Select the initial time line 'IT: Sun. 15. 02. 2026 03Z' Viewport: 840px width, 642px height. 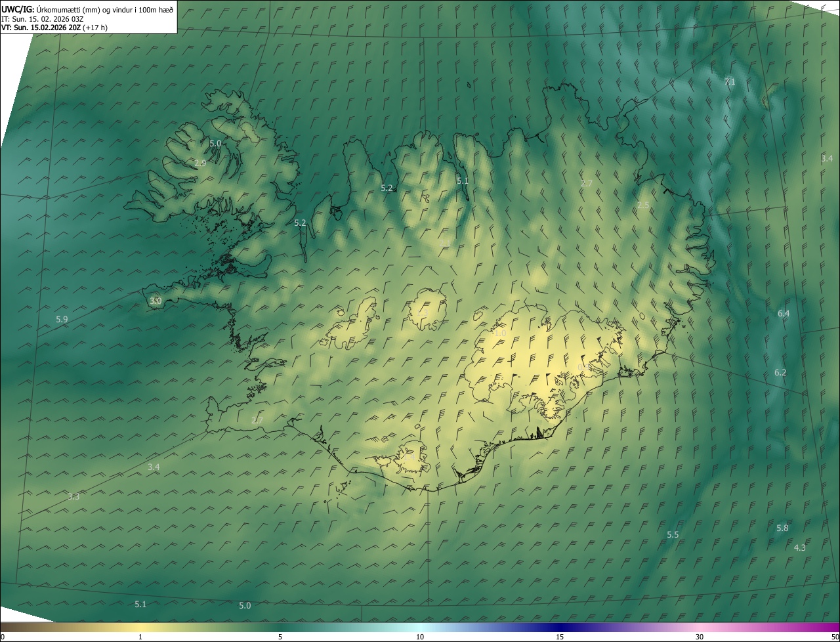[x=42, y=18]
